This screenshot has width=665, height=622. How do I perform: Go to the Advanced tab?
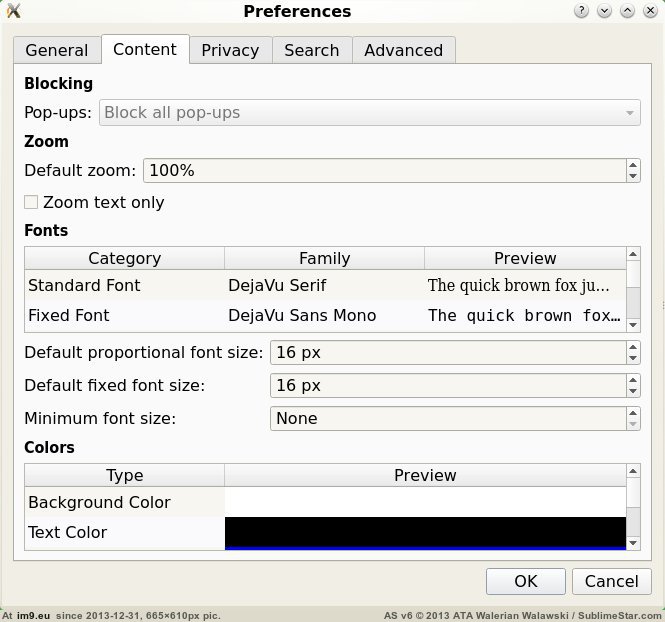click(x=403, y=50)
